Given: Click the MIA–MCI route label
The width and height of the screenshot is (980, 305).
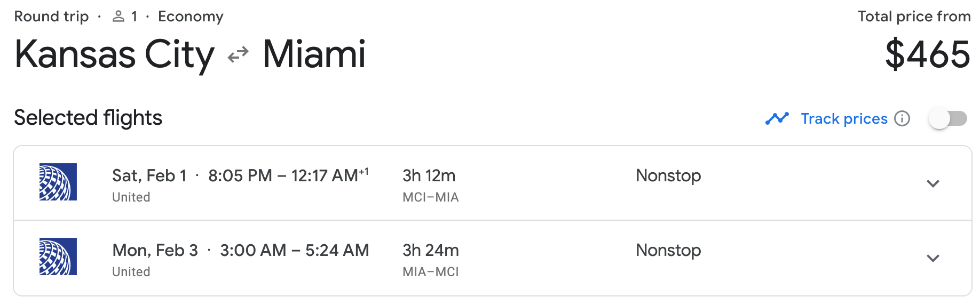Looking at the screenshot, I should tap(431, 272).
